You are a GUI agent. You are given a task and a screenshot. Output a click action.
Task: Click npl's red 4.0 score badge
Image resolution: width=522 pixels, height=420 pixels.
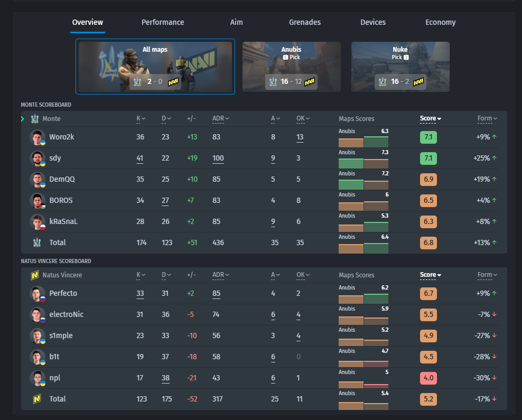pyautogui.click(x=428, y=378)
